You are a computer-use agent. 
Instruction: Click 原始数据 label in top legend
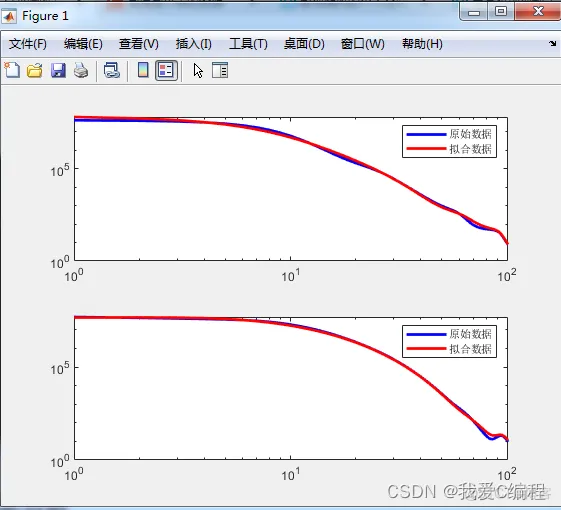(x=470, y=134)
